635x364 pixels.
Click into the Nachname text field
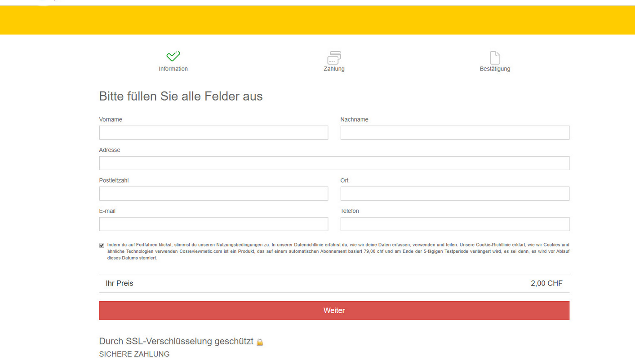point(455,132)
